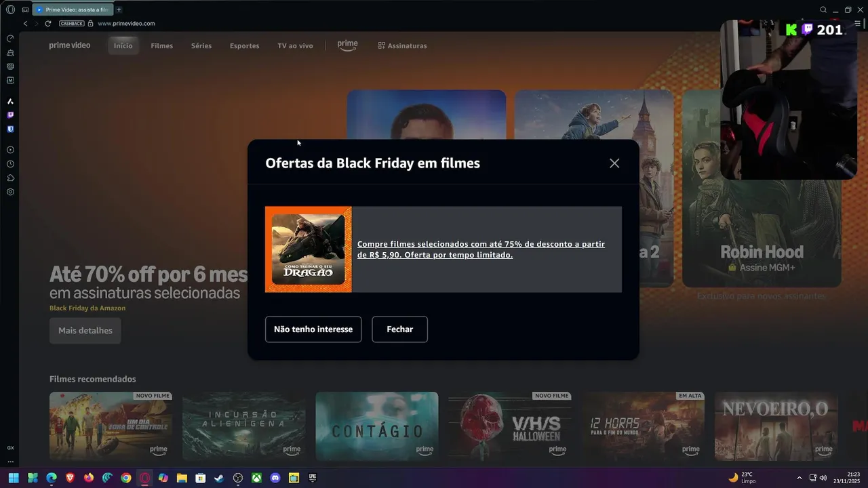This screenshot has width=868, height=488.
Task: Click the sidebar three-dots more options
Action: (x=10, y=462)
